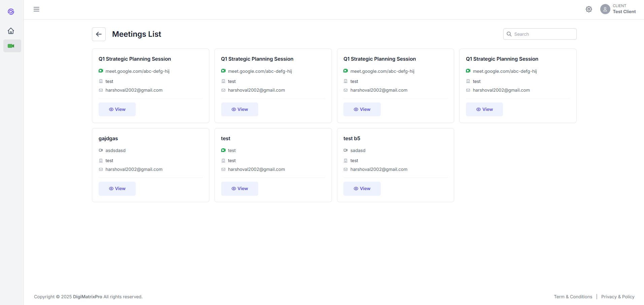Click into the Search meetings field

(543, 34)
